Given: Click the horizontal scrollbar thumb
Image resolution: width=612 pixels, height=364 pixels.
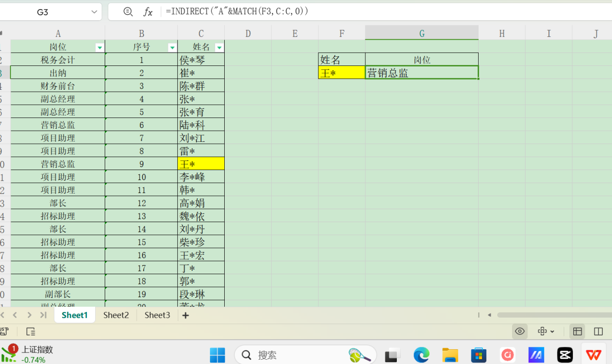Looking at the screenshot, I should pyautogui.click(x=555, y=315).
